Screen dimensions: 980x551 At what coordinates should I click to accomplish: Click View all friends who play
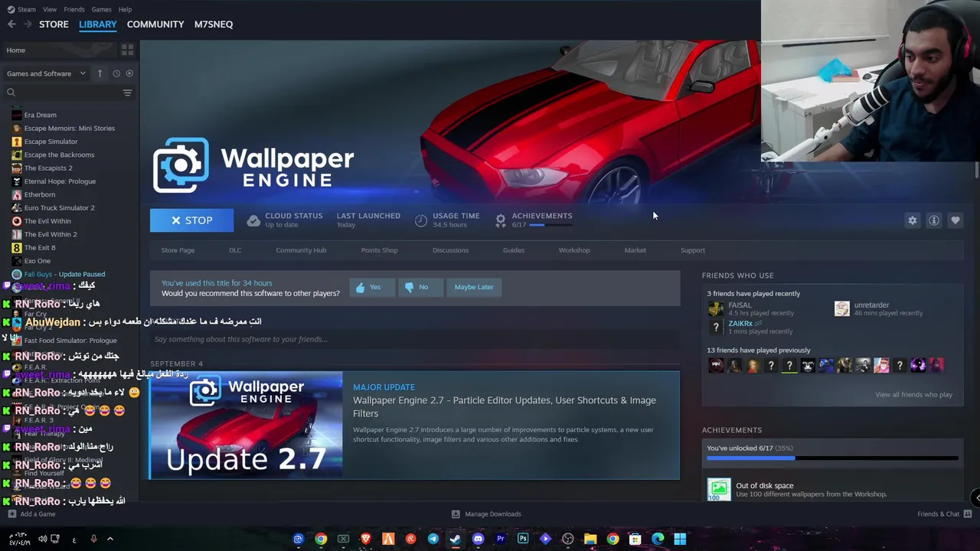913,395
